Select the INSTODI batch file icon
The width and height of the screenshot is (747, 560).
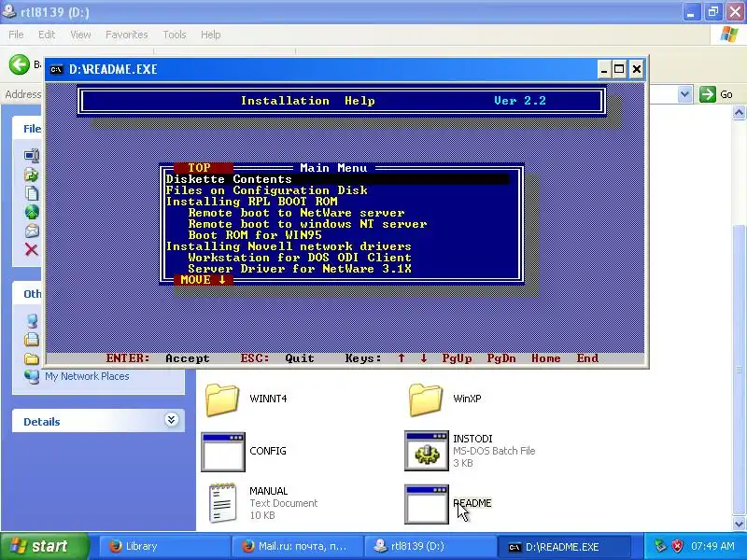coord(427,451)
